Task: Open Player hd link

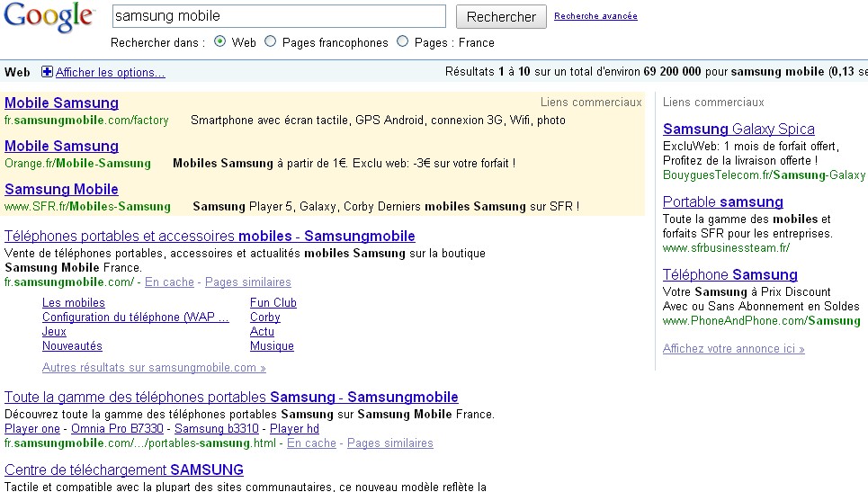Action: (x=294, y=429)
